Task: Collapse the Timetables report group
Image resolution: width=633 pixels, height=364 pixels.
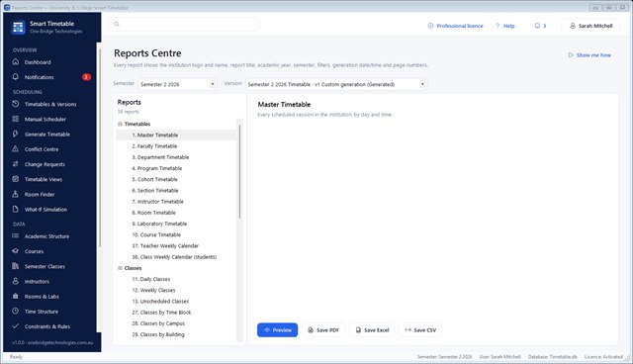Action: tap(120, 124)
